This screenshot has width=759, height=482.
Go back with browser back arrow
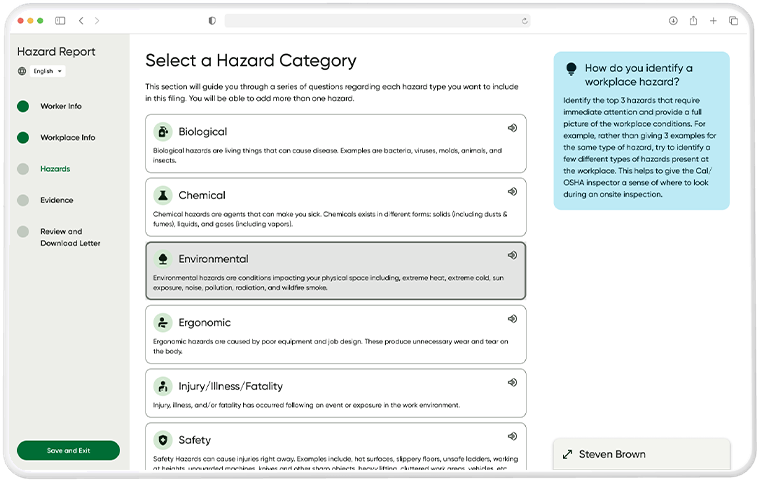click(81, 21)
